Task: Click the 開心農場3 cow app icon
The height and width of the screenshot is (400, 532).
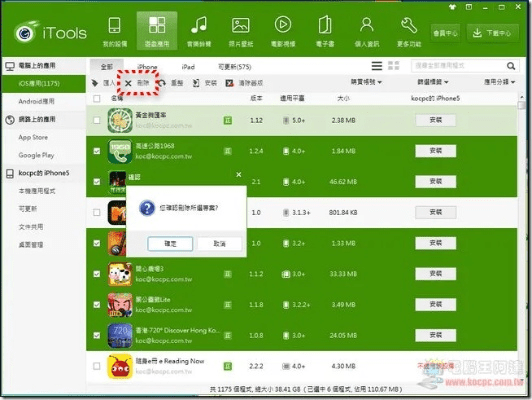Action: (120, 274)
